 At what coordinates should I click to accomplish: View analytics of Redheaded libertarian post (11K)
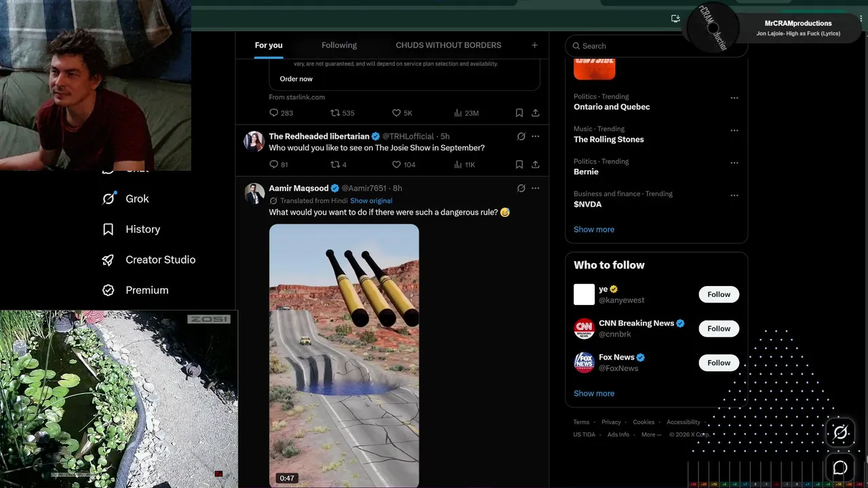coord(465,165)
